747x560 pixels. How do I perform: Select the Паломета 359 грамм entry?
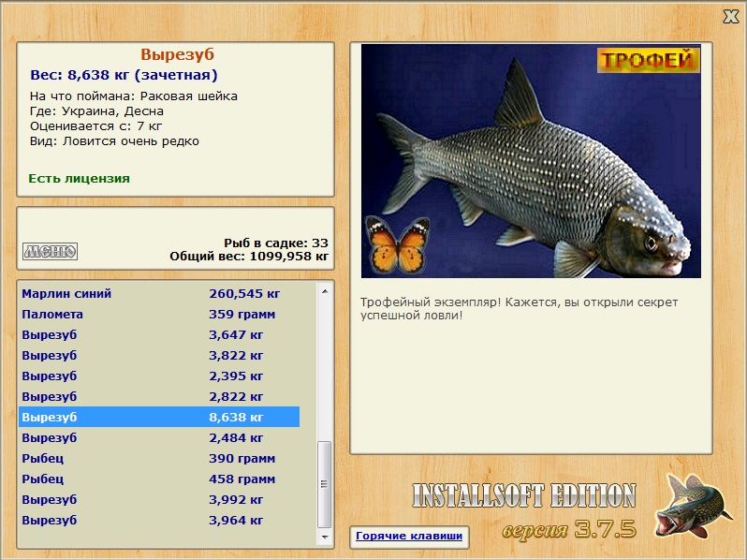[159, 314]
